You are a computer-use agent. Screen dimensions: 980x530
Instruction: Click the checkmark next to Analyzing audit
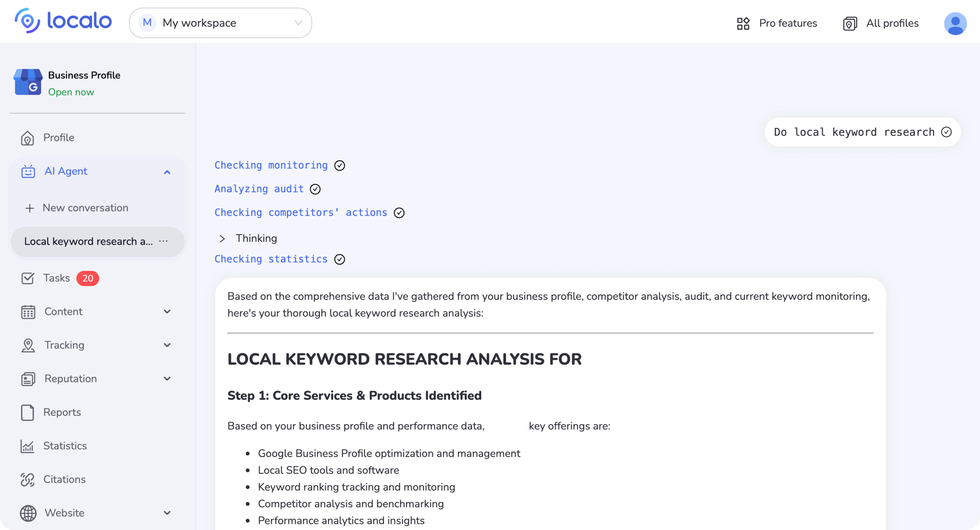pyautogui.click(x=315, y=189)
